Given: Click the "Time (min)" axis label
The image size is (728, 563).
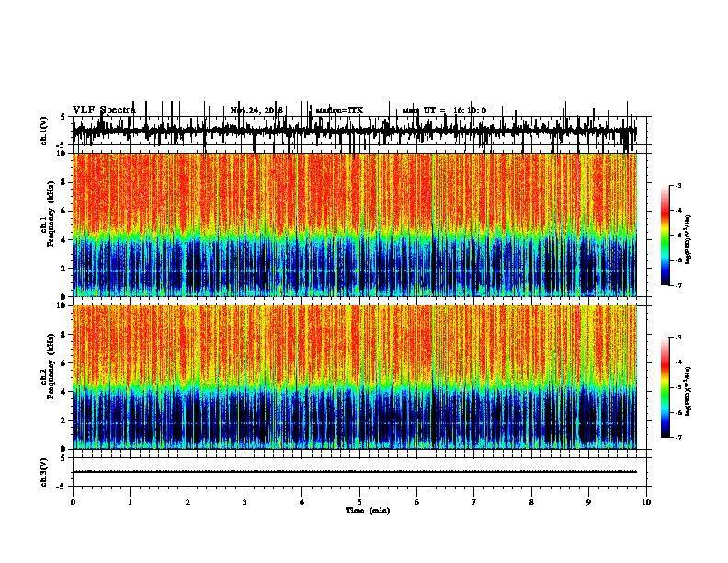Looking at the screenshot, I should [x=368, y=511].
